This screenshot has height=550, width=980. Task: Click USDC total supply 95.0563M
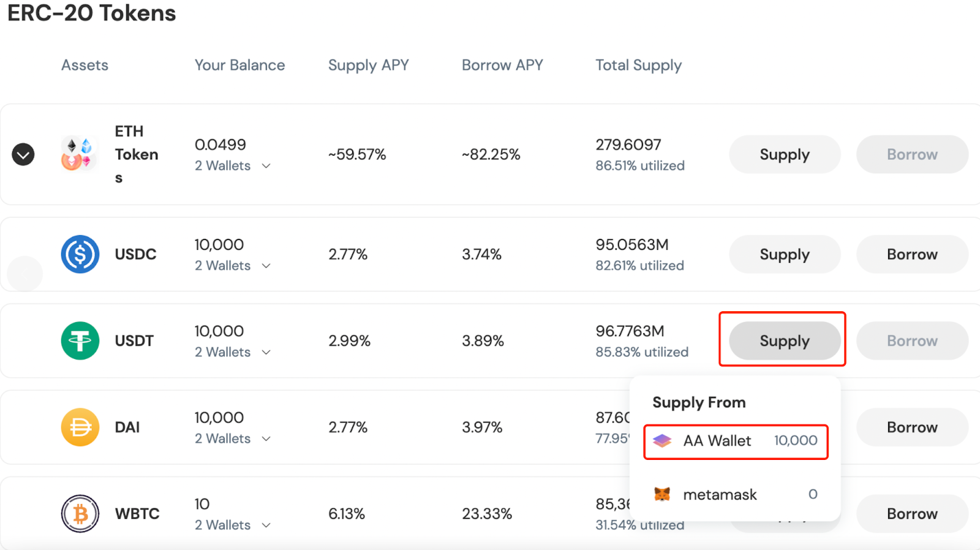tap(632, 244)
